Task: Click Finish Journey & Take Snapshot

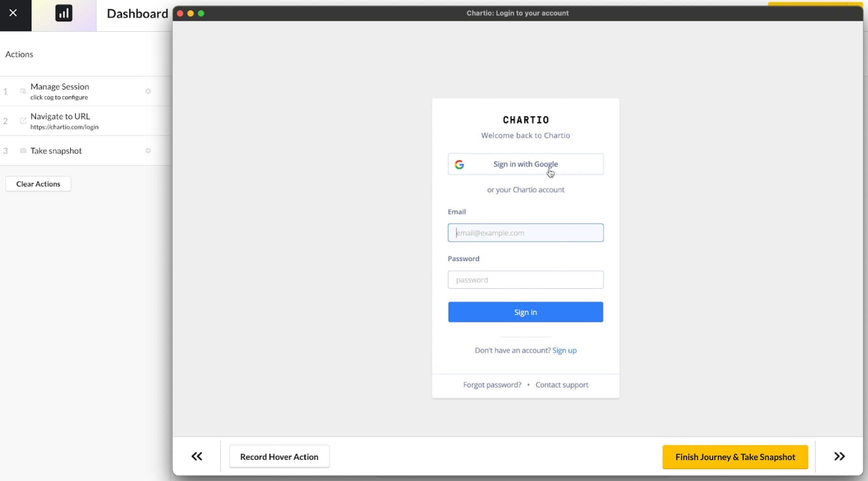Action: [735, 457]
